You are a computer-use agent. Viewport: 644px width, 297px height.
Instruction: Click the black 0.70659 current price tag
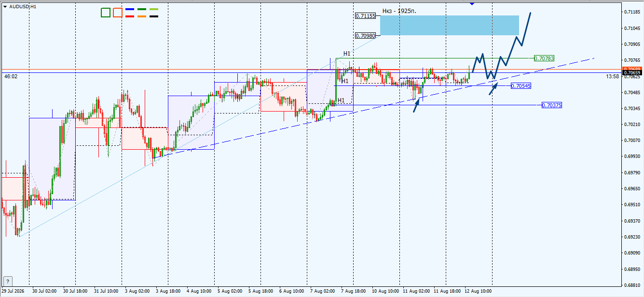coord(631,72)
